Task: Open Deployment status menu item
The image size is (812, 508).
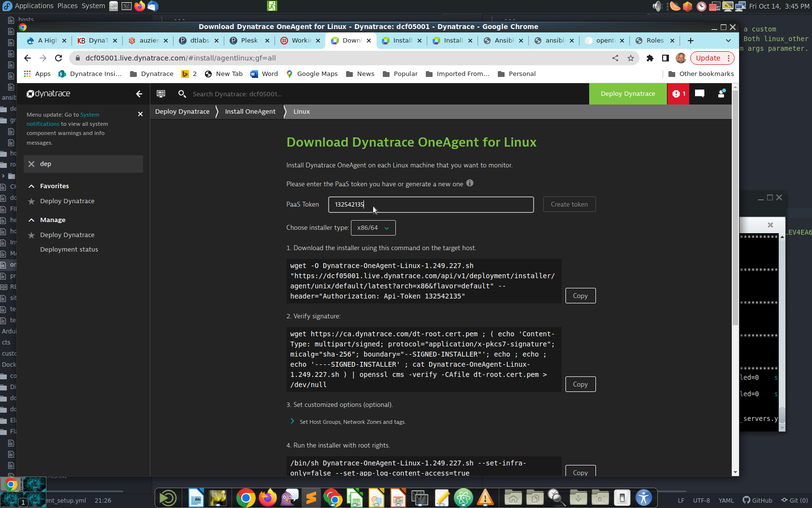Action: pyautogui.click(x=69, y=250)
